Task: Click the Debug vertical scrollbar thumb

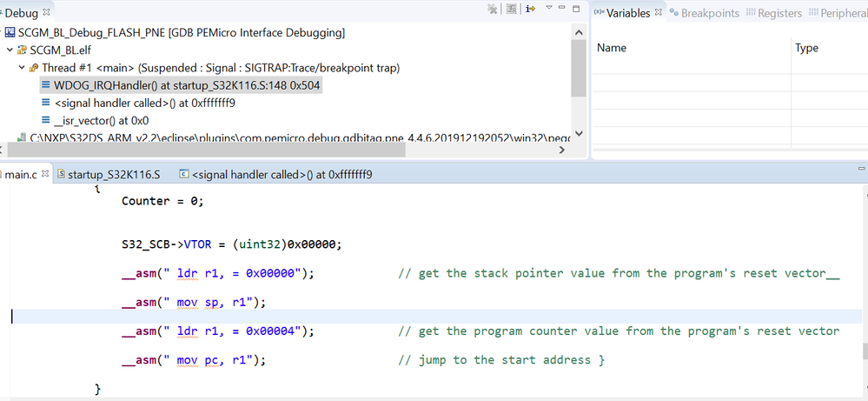Action: (x=579, y=68)
